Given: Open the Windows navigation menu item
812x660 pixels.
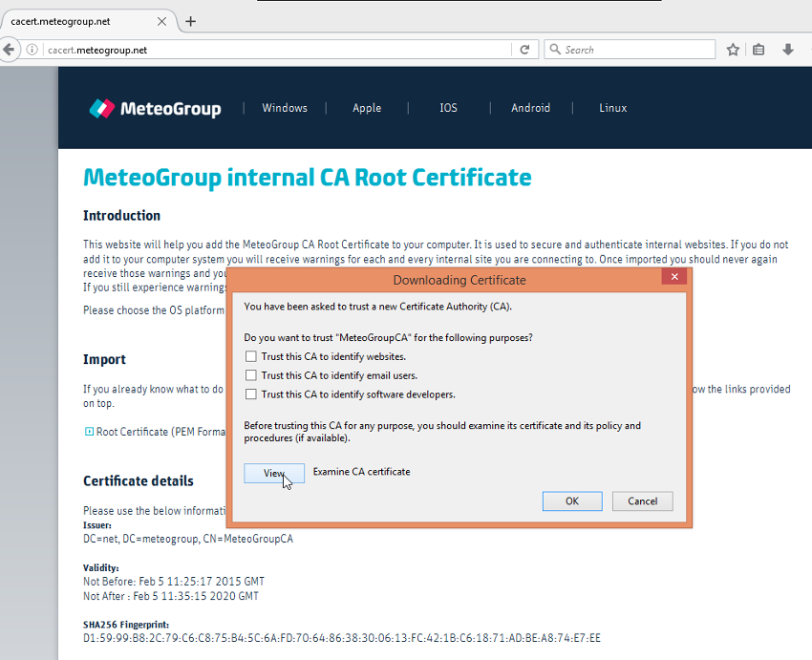Looking at the screenshot, I should (285, 108).
